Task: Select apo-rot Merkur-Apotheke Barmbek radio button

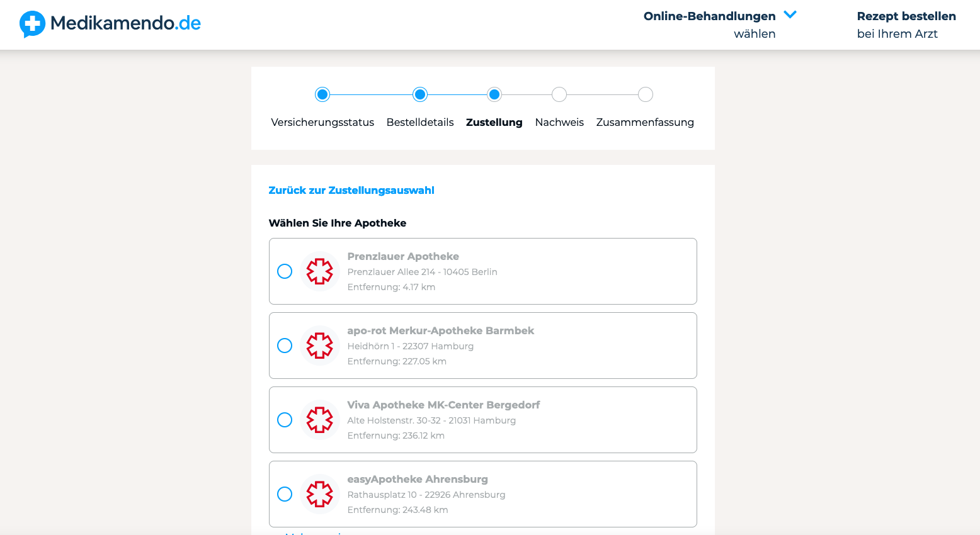Action: [285, 346]
